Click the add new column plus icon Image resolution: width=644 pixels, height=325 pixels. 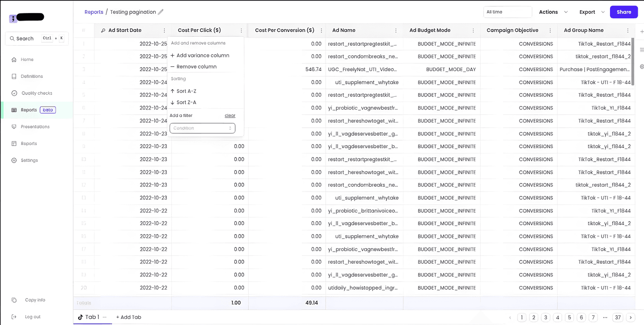coord(642,31)
